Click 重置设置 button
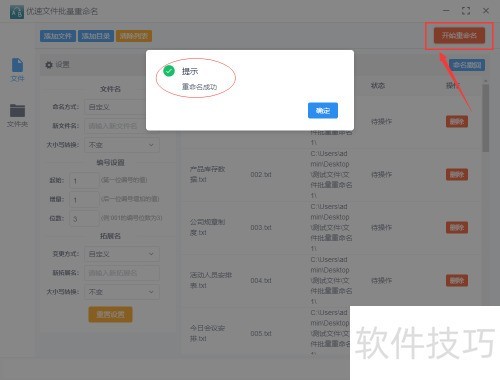This screenshot has width=500, height=380. [x=110, y=314]
